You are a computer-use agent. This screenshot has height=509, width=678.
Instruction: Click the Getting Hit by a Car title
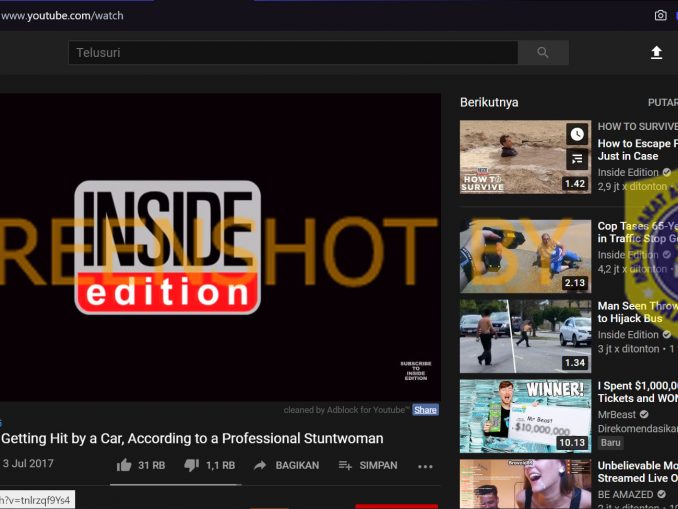192,439
